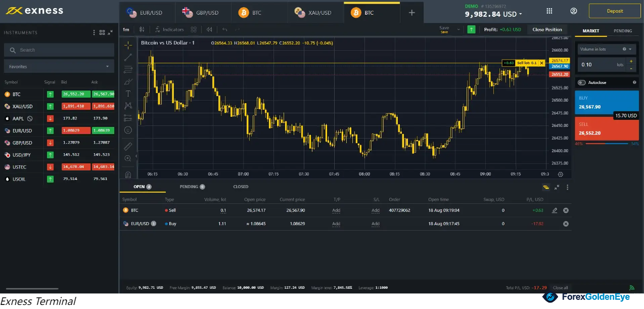Open positions panel three-dot menu
The image size is (644, 309).
pos(567,187)
